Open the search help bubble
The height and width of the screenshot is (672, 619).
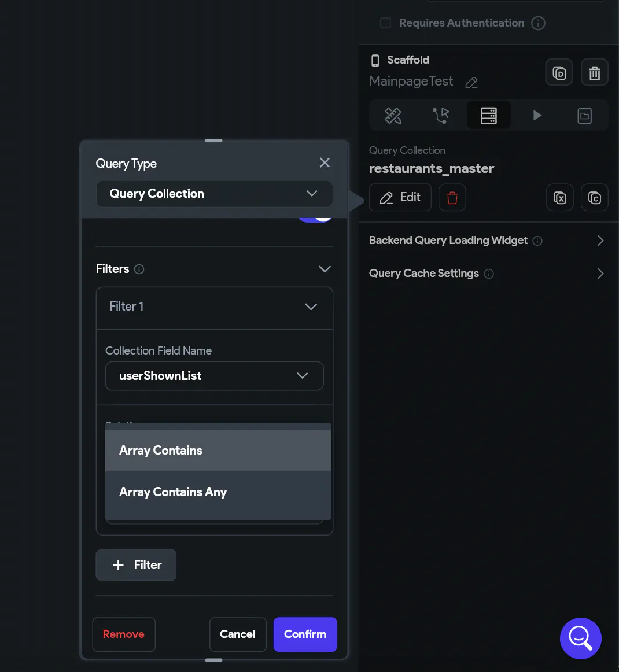580,638
